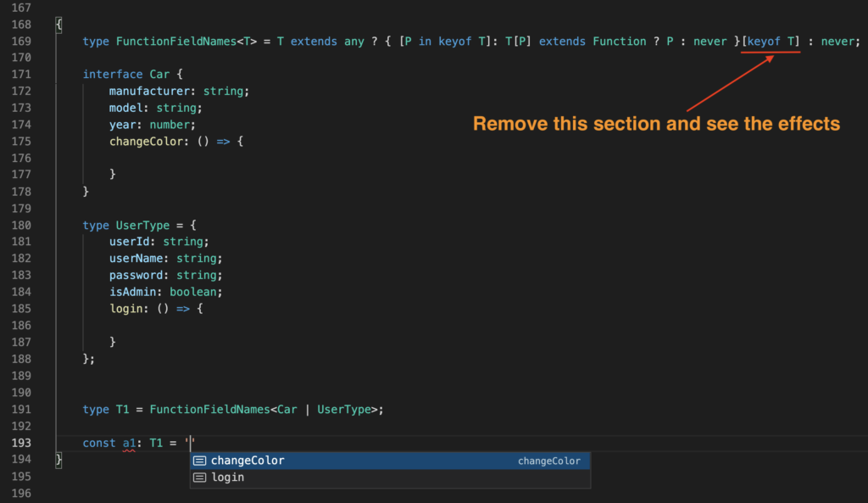Place the cursor inside the empty string on line 193
The image size is (868, 503).
192,442
